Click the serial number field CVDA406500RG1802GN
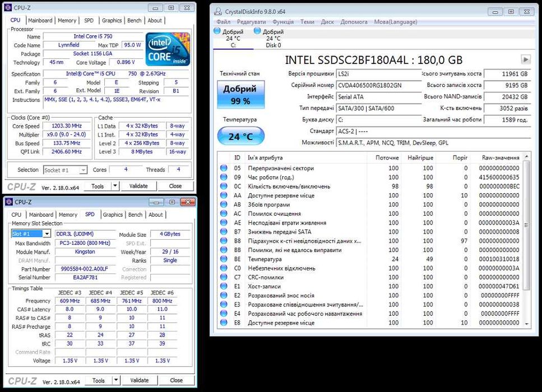542x392 pixels. 379,85
